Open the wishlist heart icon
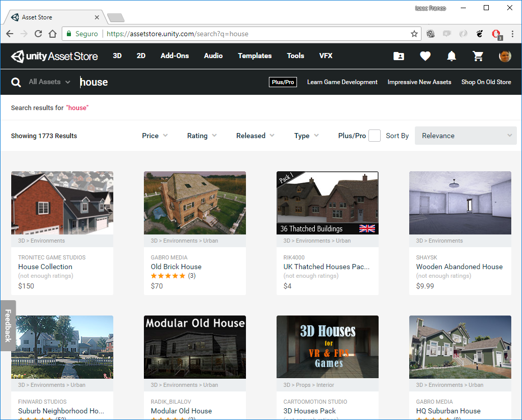This screenshot has width=522, height=420. tap(425, 56)
